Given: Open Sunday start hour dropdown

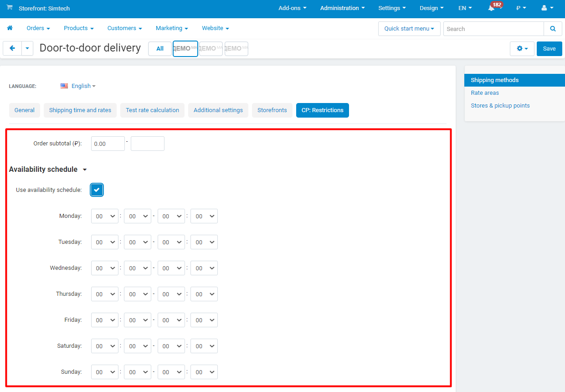Looking at the screenshot, I should [105, 372].
